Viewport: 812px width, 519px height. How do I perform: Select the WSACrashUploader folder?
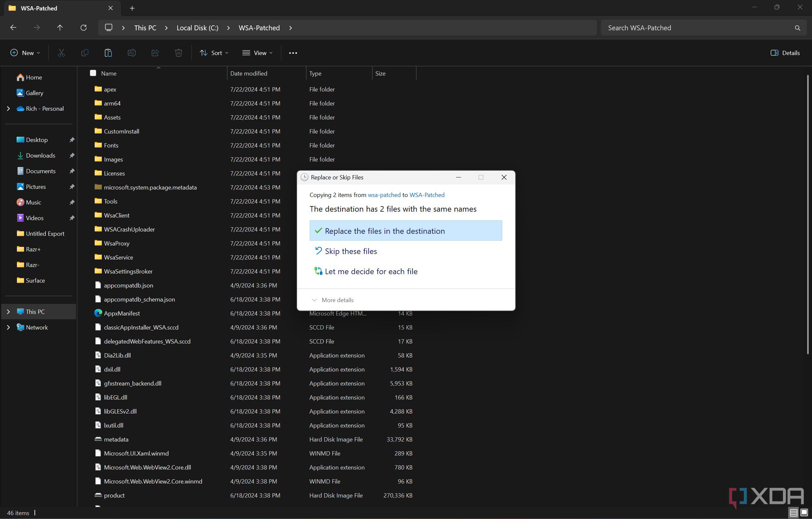[x=124, y=229]
